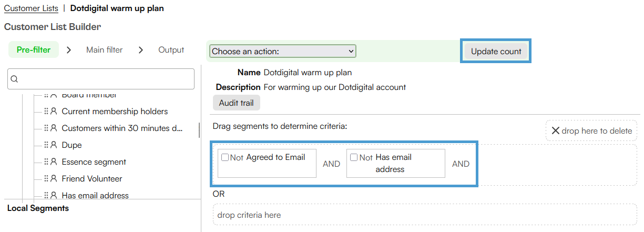Click the Has email address criteria box

(x=396, y=163)
